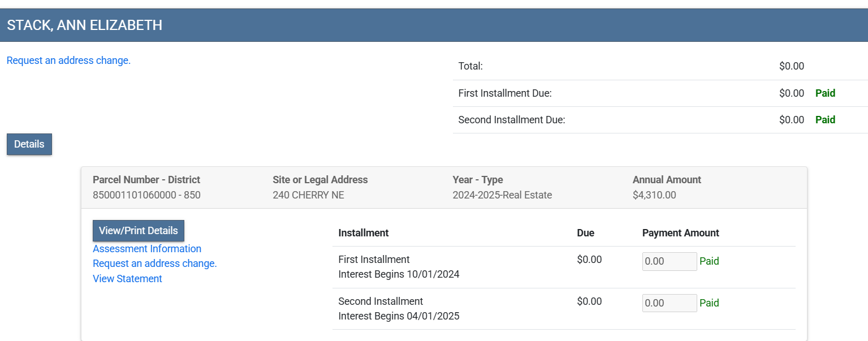Image resolution: width=868 pixels, height=341 pixels.
Task: Click the annual amount $4,310.00
Action: point(654,195)
